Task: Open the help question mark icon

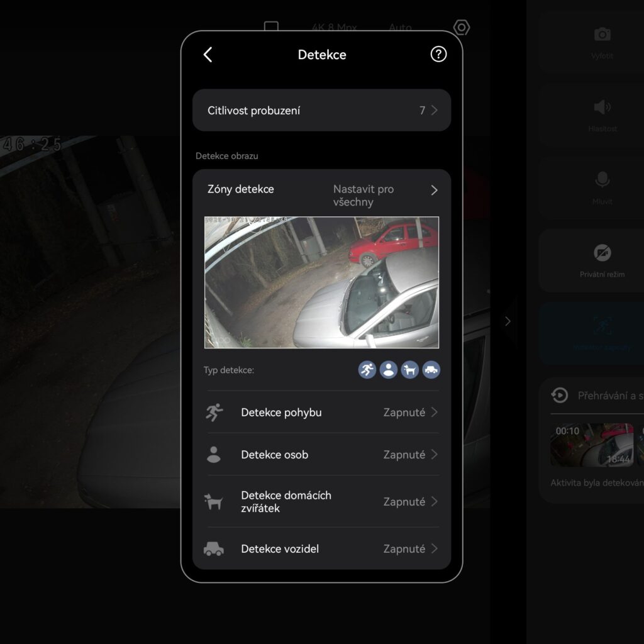Action: (438, 54)
